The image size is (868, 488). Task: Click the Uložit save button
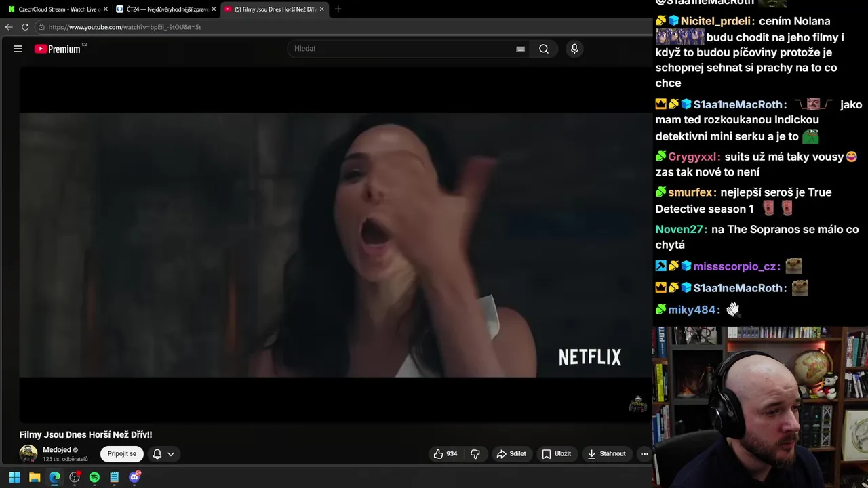tap(556, 454)
